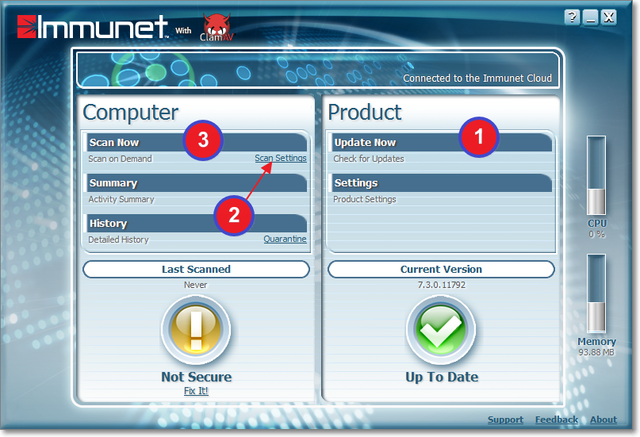Open the History section
The height and width of the screenshot is (437, 640).
tap(109, 224)
